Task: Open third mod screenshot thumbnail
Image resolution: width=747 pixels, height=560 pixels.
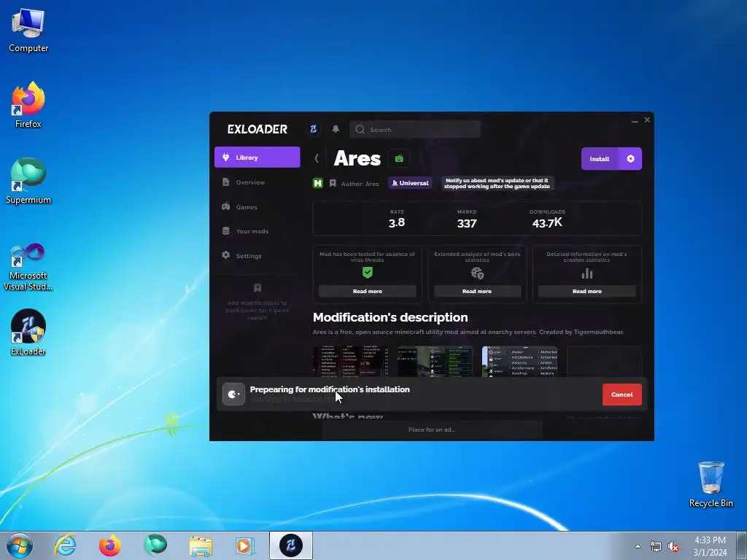Action: (519, 362)
